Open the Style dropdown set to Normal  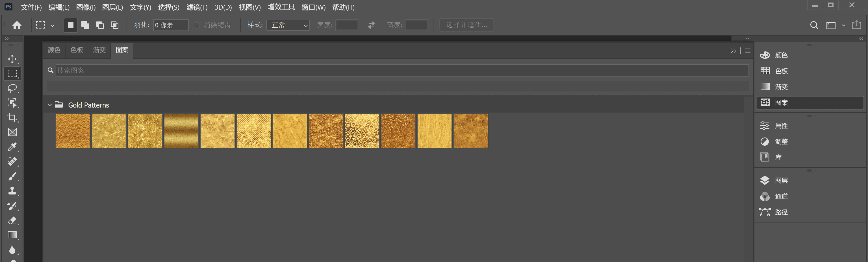point(288,25)
